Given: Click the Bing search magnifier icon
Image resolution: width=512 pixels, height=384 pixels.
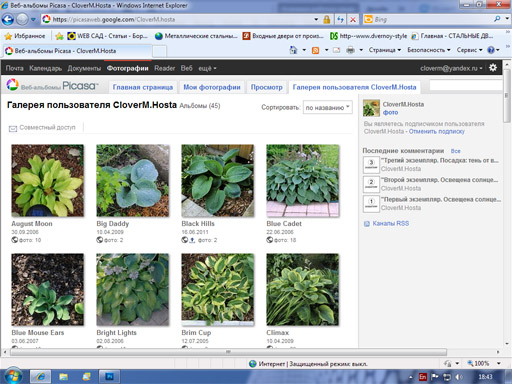Looking at the screenshot, I should pyautogui.click(x=497, y=19).
